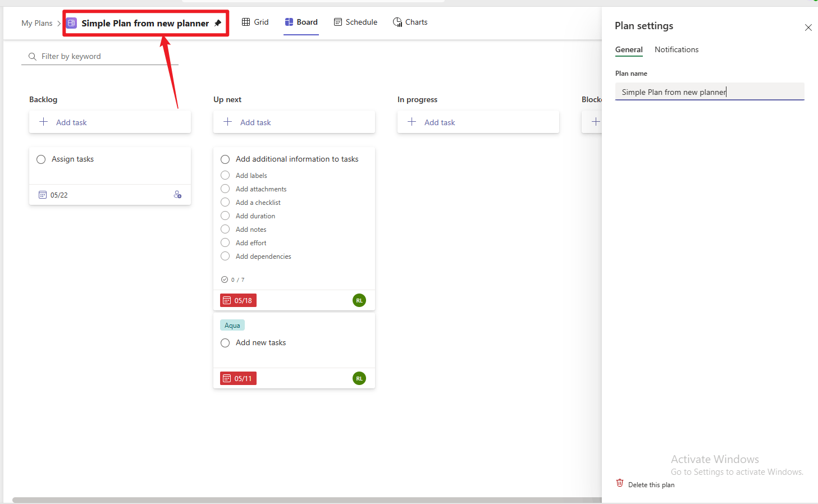Click the horizontal scrollbar at the bottom

pos(307,500)
